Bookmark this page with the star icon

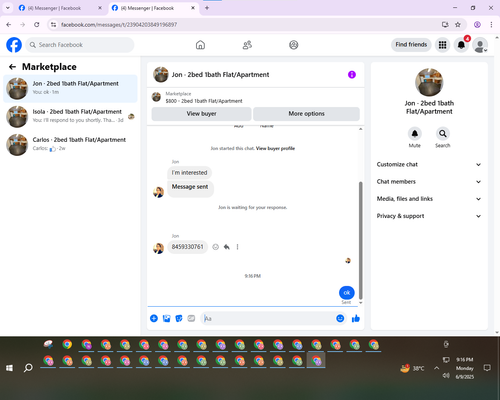[x=458, y=24]
